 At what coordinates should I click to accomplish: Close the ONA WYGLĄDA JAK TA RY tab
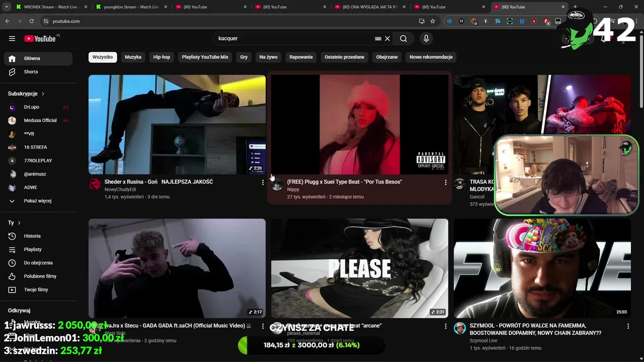click(x=404, y=7)
